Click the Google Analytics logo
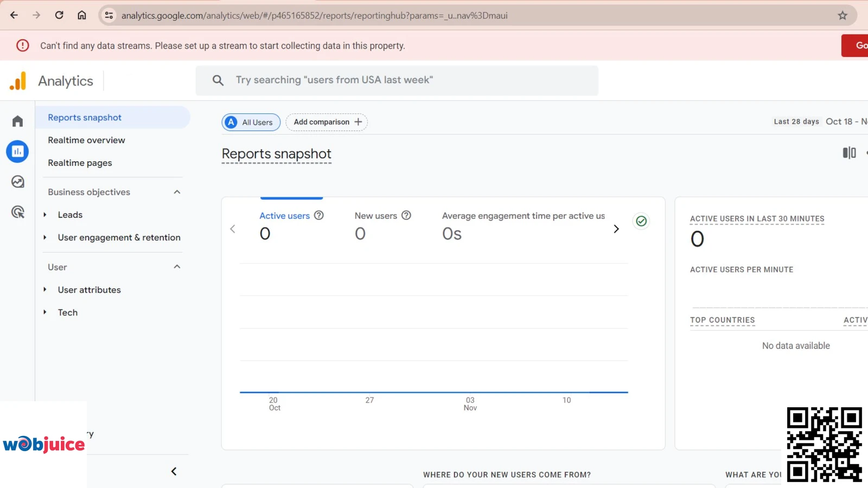This screenshot has height=488, width=868. click(x=18, y=81)
